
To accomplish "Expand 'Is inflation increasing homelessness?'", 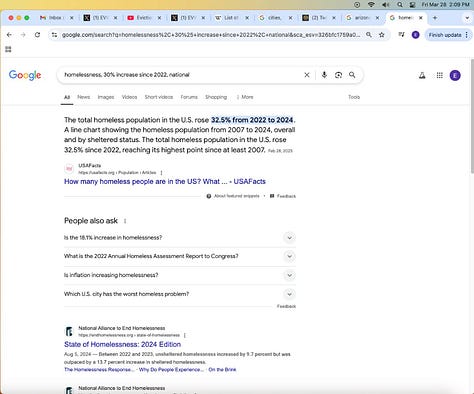I will pyautogui.click(x=180, y=275).
